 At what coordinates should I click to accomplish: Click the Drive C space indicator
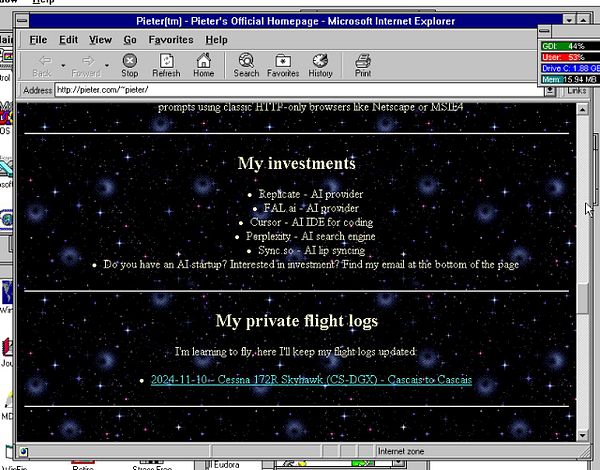pos(570,69)
